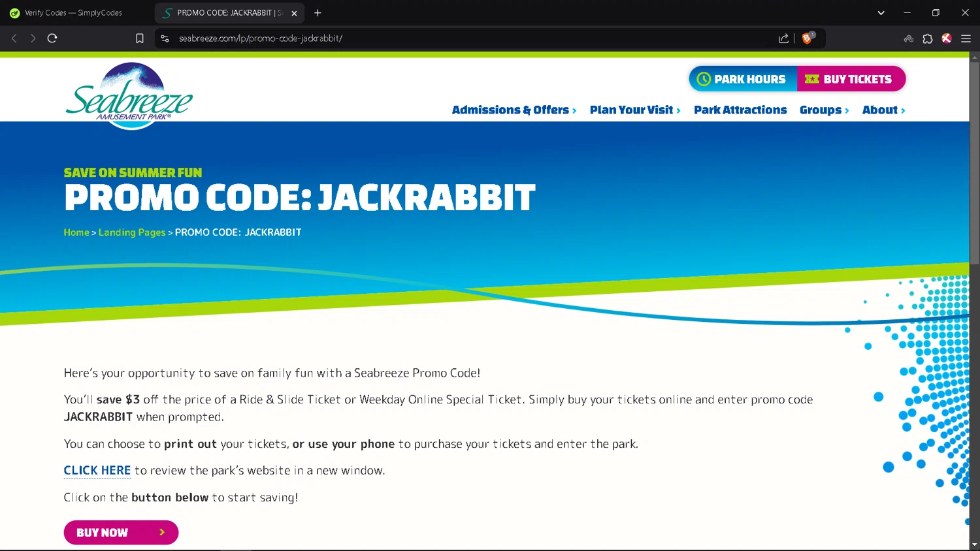
Task: Switch to Verify Codes — SimplyCodes tab
Action: point(74,12)
